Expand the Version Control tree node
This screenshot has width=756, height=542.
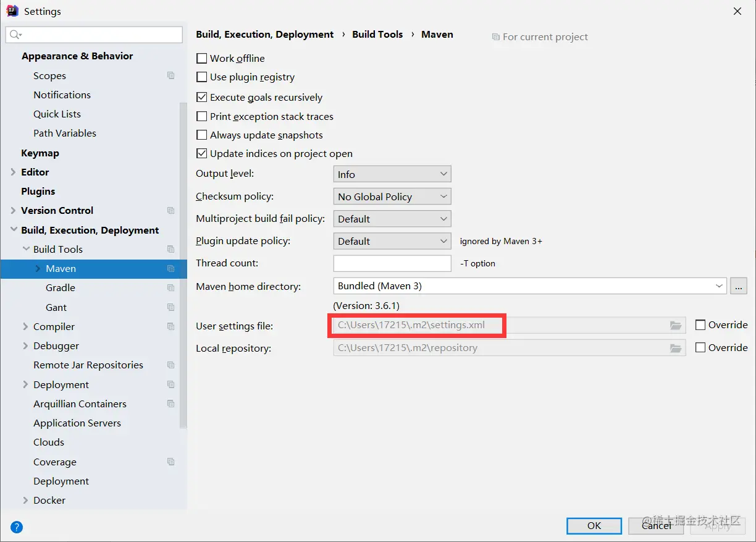coord(14,211)
